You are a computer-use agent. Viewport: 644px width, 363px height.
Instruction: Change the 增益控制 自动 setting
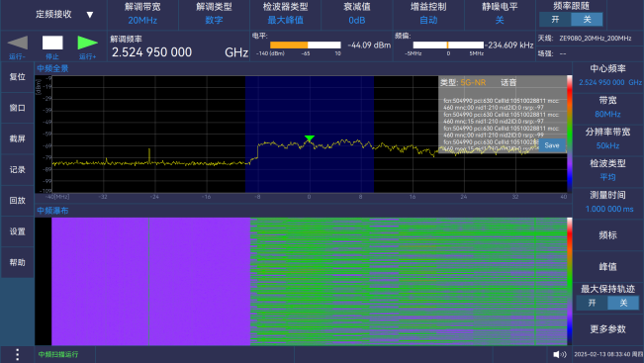point(428,14)
